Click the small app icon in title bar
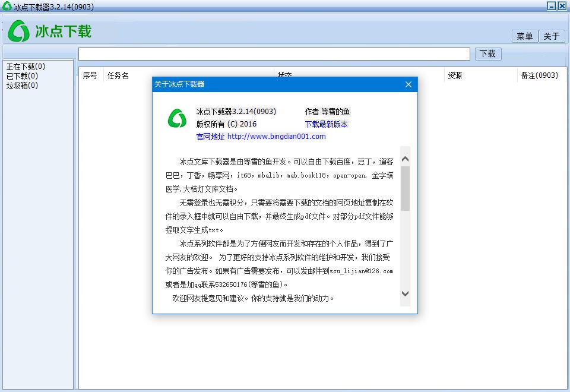The height and width of the screenshot is (392, 570). click(7, 6)
